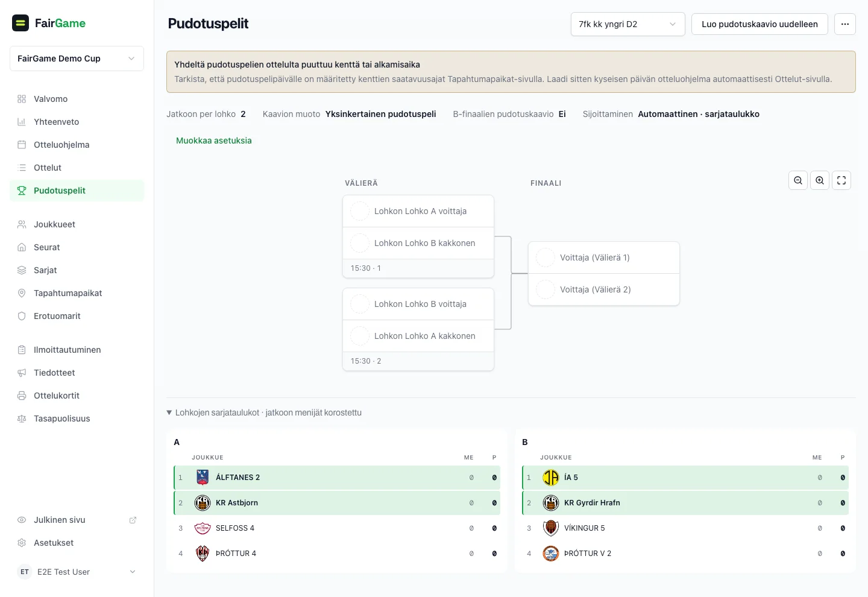Click the Asetukset gear icon

pyautogui.click(x=22, y=543)
